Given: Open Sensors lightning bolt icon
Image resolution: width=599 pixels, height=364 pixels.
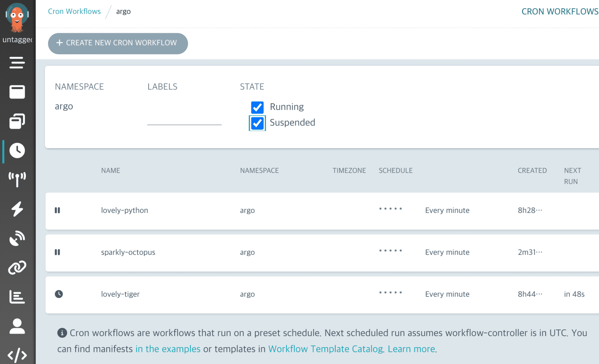Looking at the screenshot, I should pyautogui.click(x=17, y=209).
